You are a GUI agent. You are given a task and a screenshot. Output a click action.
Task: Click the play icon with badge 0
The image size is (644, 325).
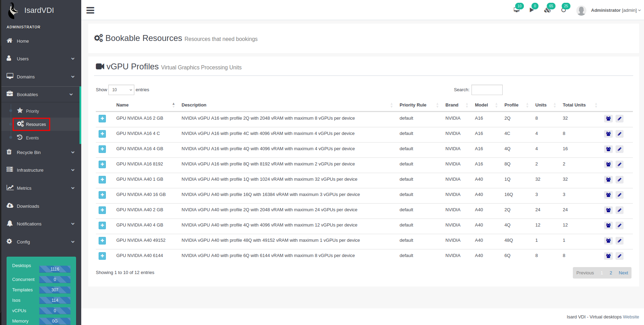click(x=532, y=10)
